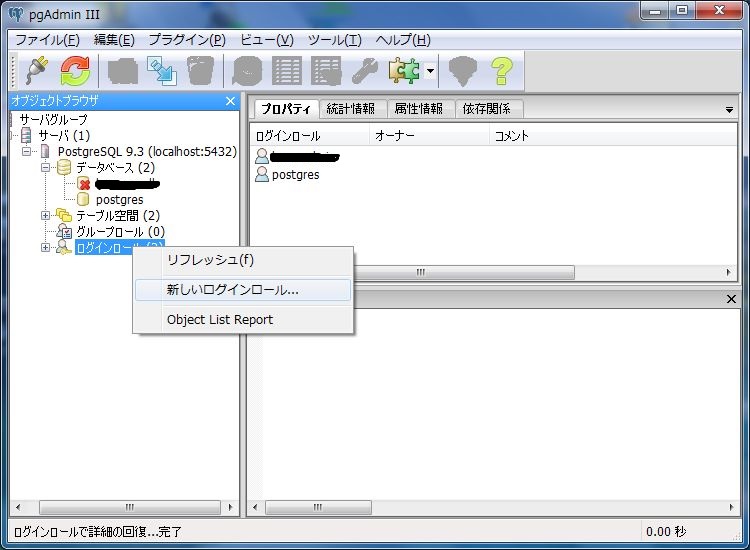Open the ヘルプ(H) menu

(x=403, y=40)
